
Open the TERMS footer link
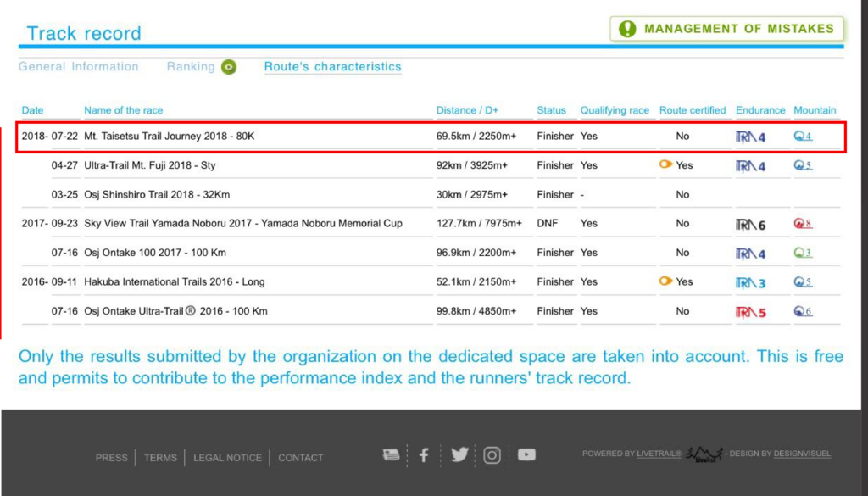[x=160, y=458]
